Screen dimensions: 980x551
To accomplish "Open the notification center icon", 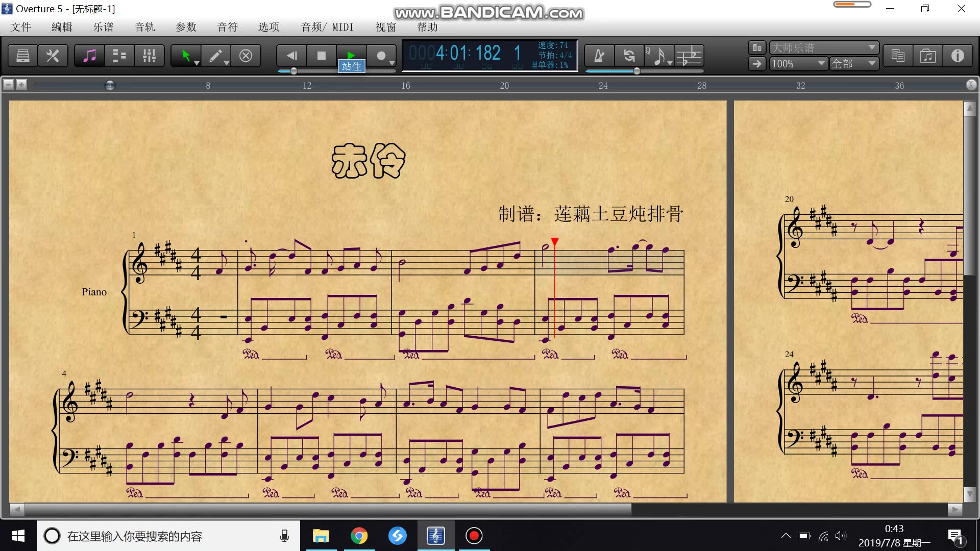I will tap(954, 536).
